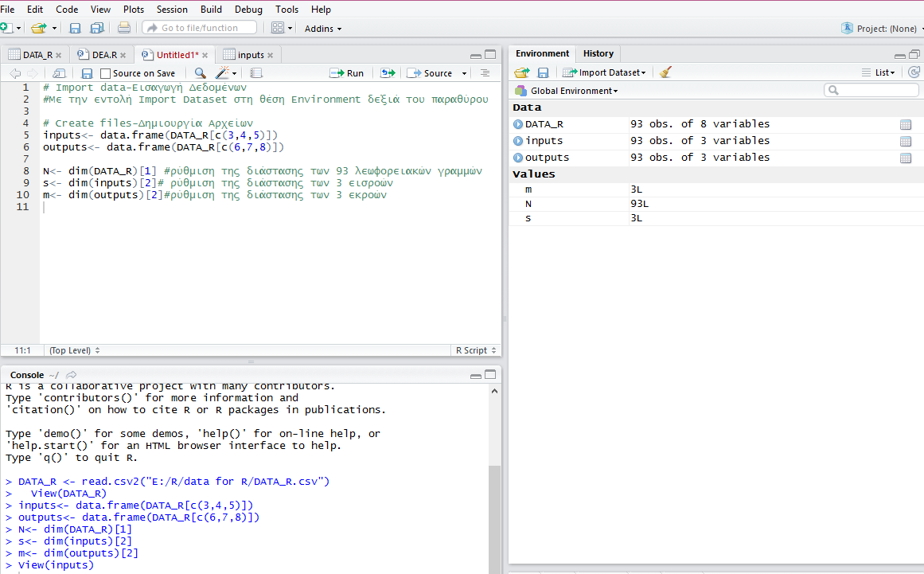Open the Source button dropdown arrow
924x574 pixels.
pyautogui.click(x=464, y=73)
